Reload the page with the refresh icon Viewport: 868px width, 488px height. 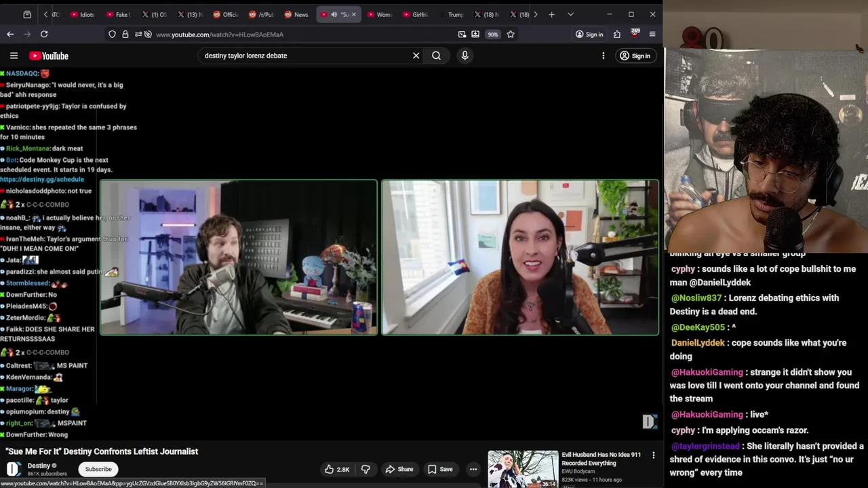click(x=44, y=34)
